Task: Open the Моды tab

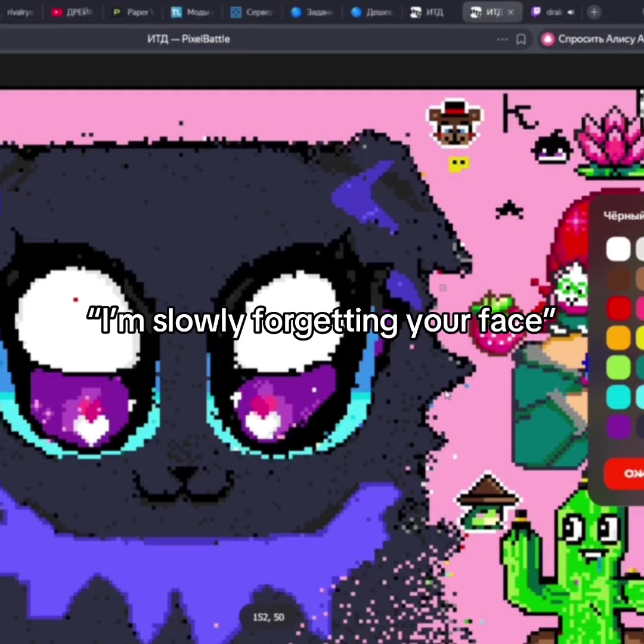Action: click(x=191, y=13)
